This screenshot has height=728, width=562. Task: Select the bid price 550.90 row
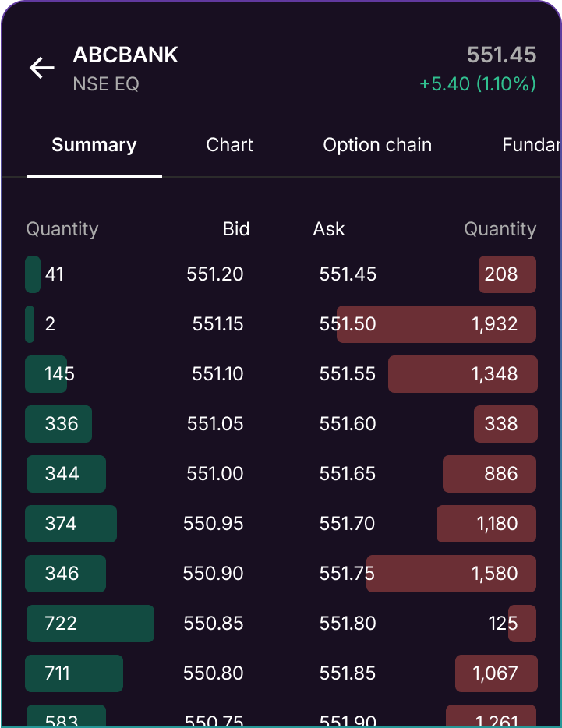[x=214, y=574]
